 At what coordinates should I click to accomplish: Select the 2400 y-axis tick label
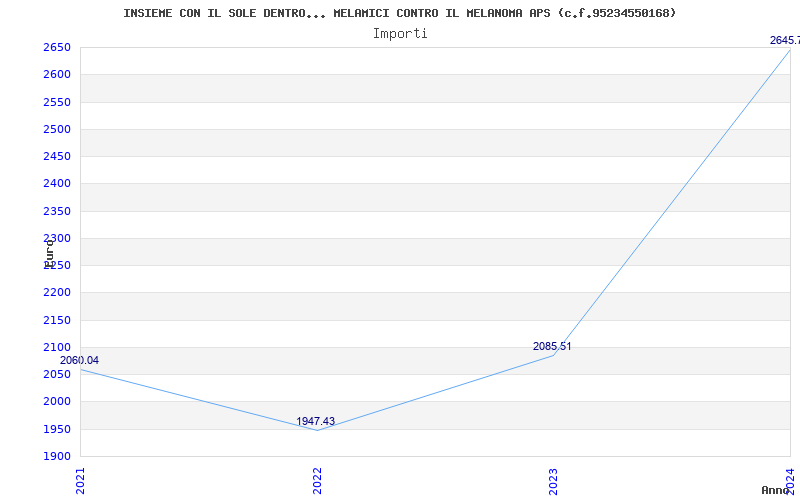(57, 183)
